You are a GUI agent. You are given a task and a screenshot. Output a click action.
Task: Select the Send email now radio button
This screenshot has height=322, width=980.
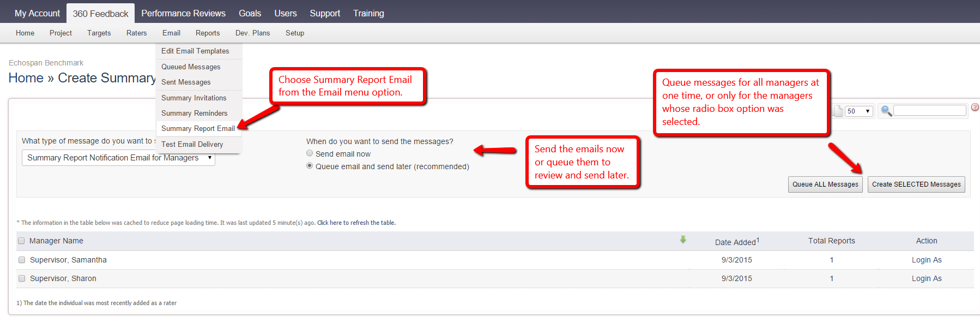(310, 153)
